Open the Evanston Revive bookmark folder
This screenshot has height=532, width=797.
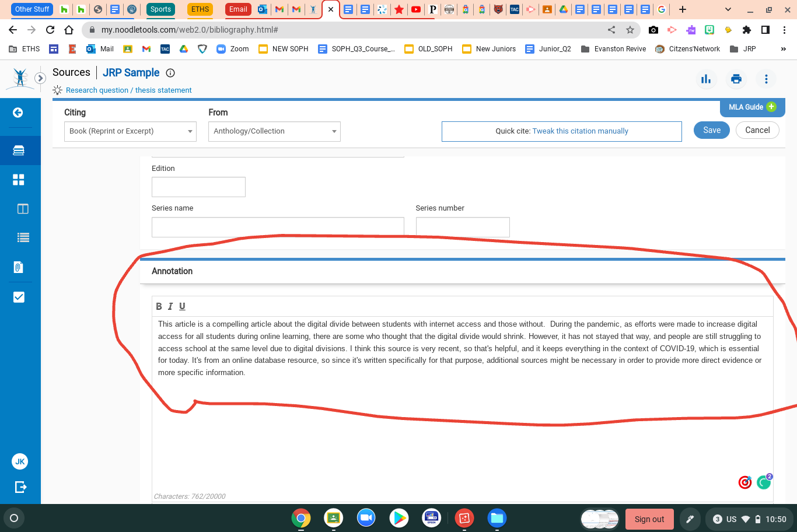pyautogui.click(x=613, y=49)
